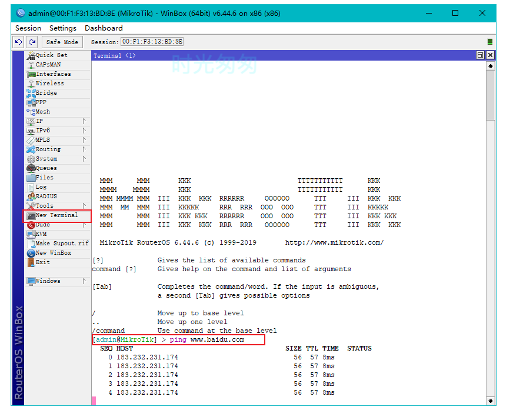Image resolution: width=513 pixels, height=420 pixels.
Task: Expand the IP submenu arrow
Action: [84, 121]
